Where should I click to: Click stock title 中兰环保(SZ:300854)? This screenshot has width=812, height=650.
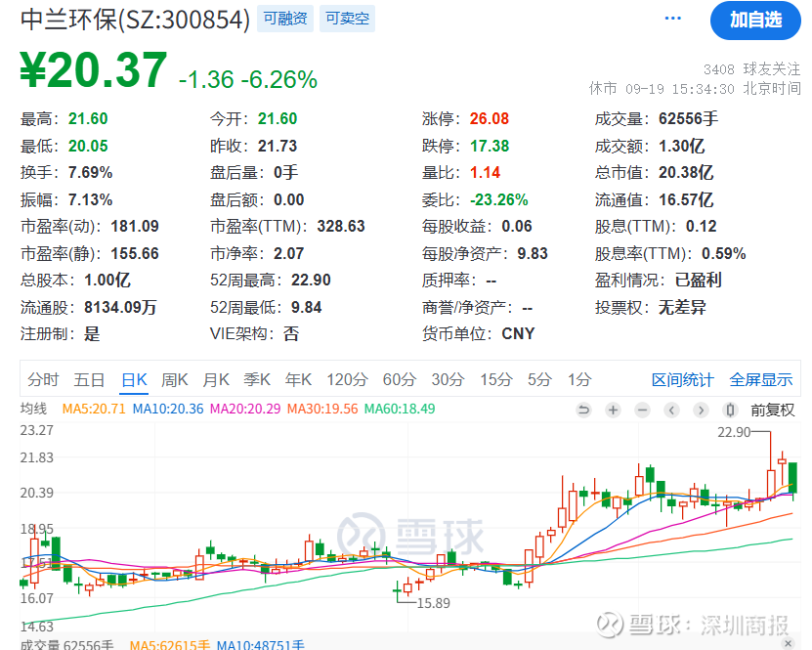pyautogui.click(x=135, y=20)
